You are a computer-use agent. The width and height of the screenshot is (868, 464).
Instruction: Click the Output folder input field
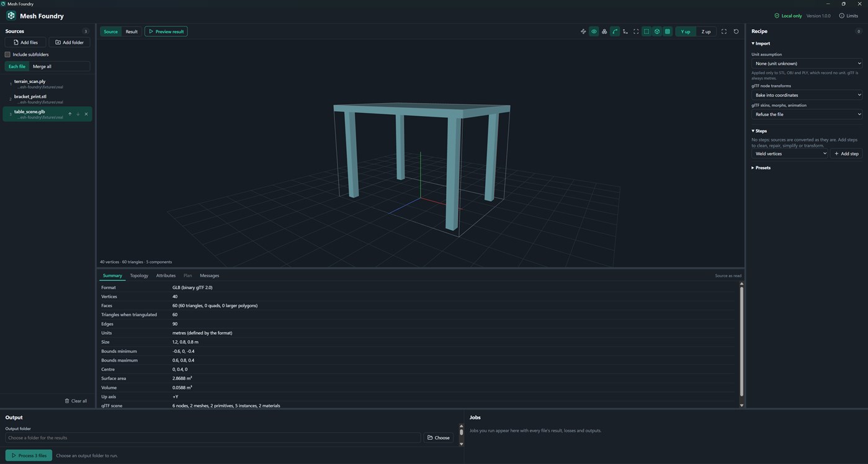[x=213, y=437]
